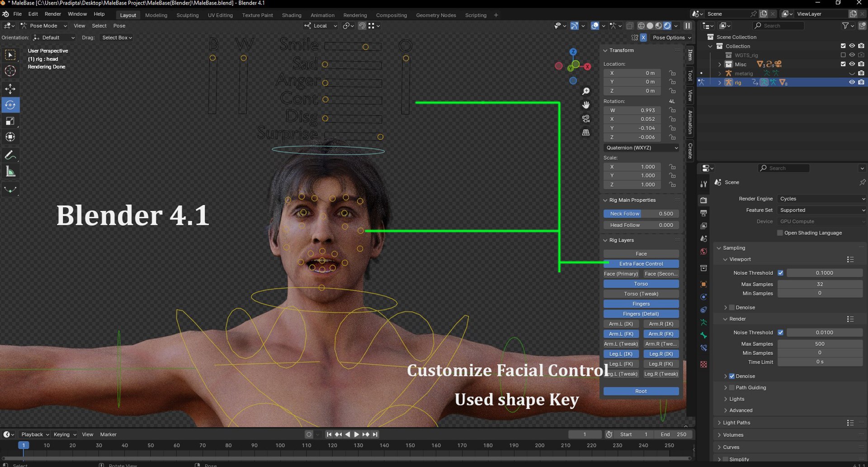The image size is (868, 467).
Task: Jump to end frame button
Action: [375, 434]
